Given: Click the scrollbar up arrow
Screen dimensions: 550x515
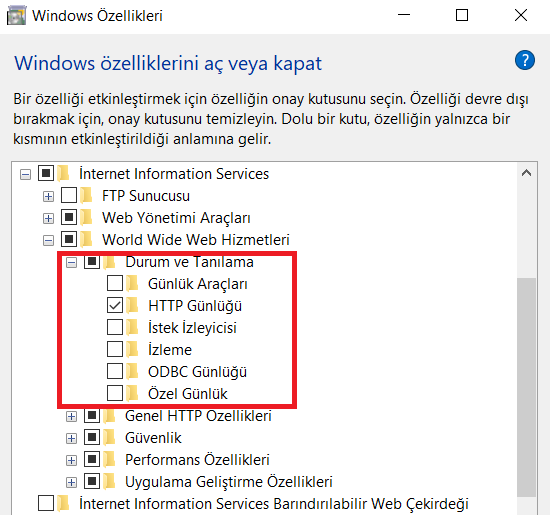Looking at the screenshot, I should [x=526, y=173].
